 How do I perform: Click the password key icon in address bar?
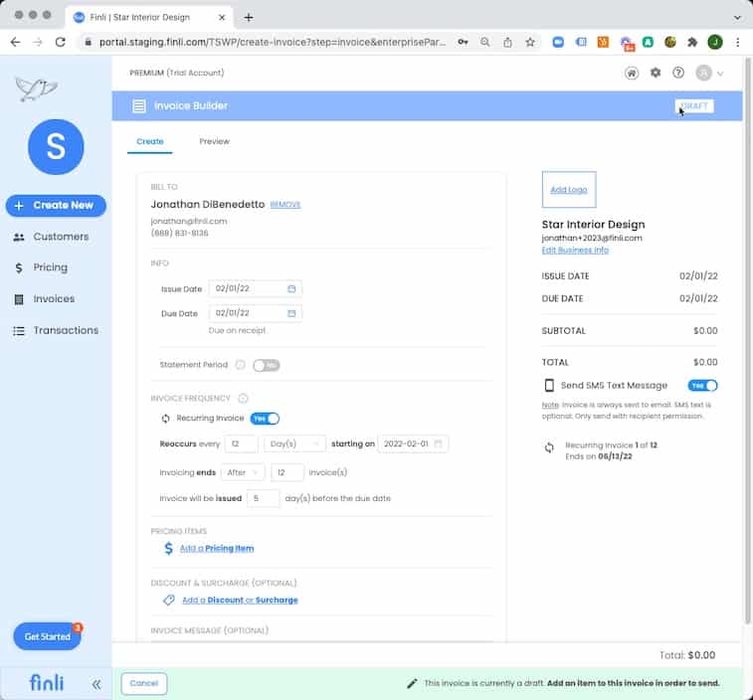(463, 42)
